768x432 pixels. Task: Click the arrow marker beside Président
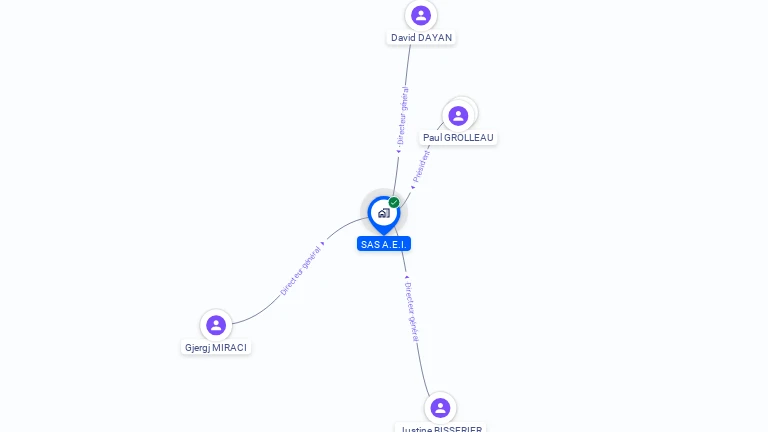click(x=413, y=187)
